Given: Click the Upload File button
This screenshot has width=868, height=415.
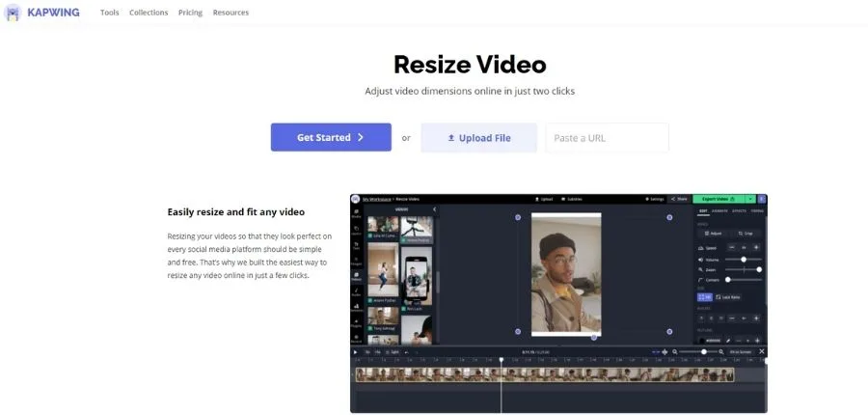Looking at the screenshot, I should click(x=479, y=138).
